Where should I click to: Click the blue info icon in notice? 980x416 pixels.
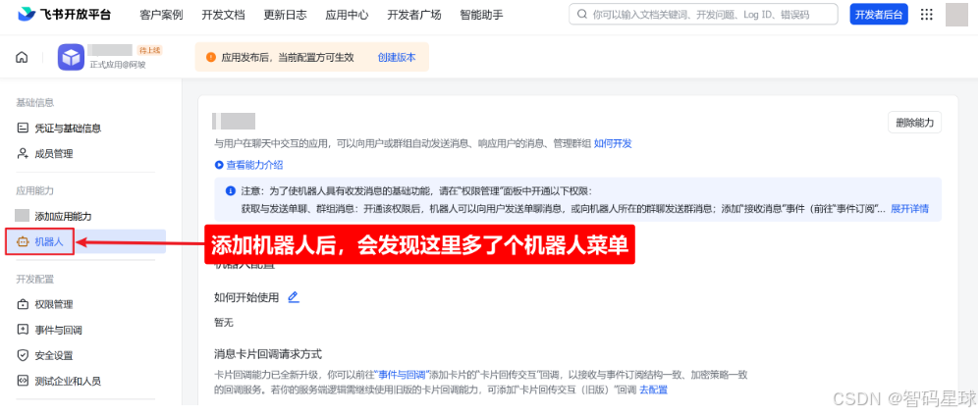point(230,190)
